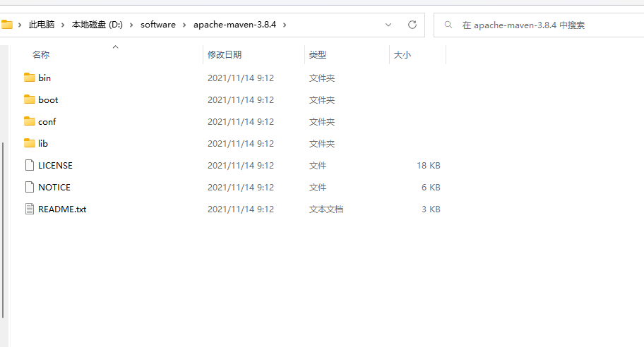Click the 6 KB size cell
This screenshot has height=347, width=644.
click(431, 188)
